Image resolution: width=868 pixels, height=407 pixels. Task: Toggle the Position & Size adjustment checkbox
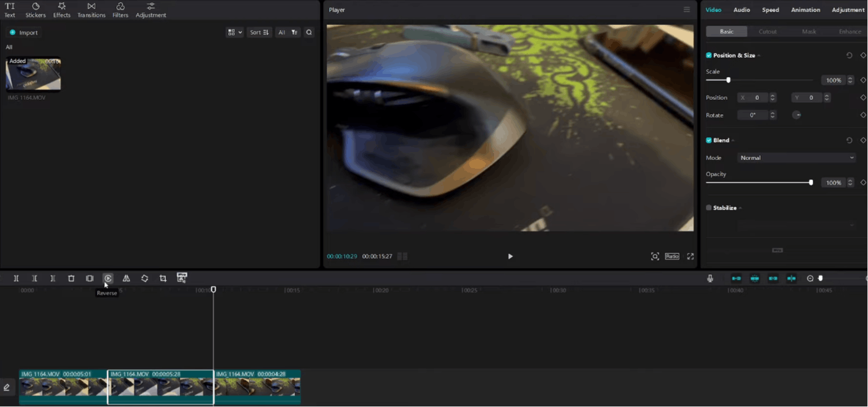[708, 55]
